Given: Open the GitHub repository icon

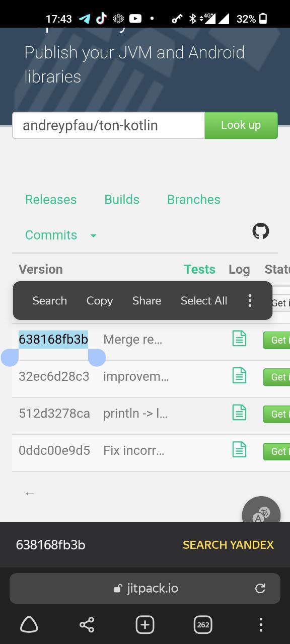Looking at the screenshot, I should 260,231.
